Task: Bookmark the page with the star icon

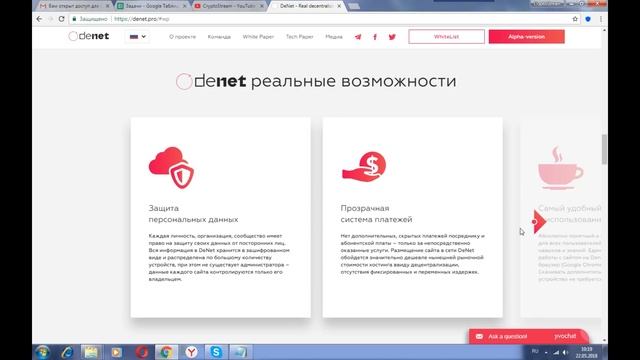Action: pos(575,19)
